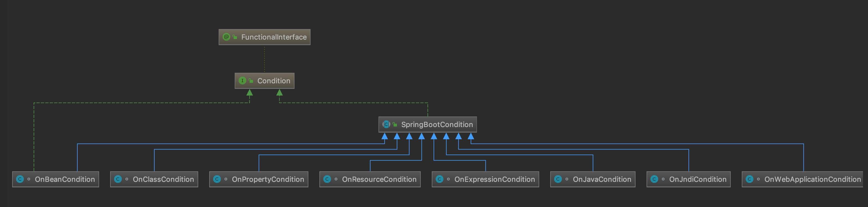Click the package-private dot icon on OnPropertyCondition
This screenshot has width=868, height=207.
click(226, 179)
